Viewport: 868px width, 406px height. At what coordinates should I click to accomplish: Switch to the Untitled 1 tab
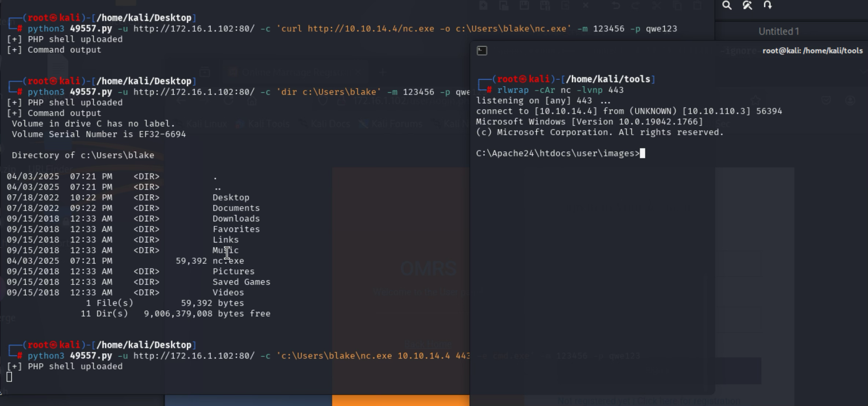tap(778, 32)
